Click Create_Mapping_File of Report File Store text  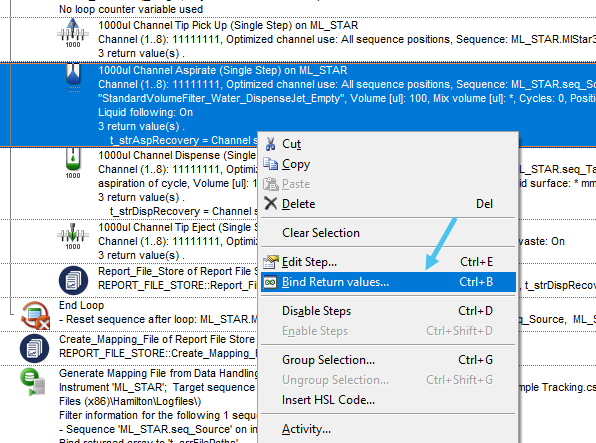(x=158, y=339)
